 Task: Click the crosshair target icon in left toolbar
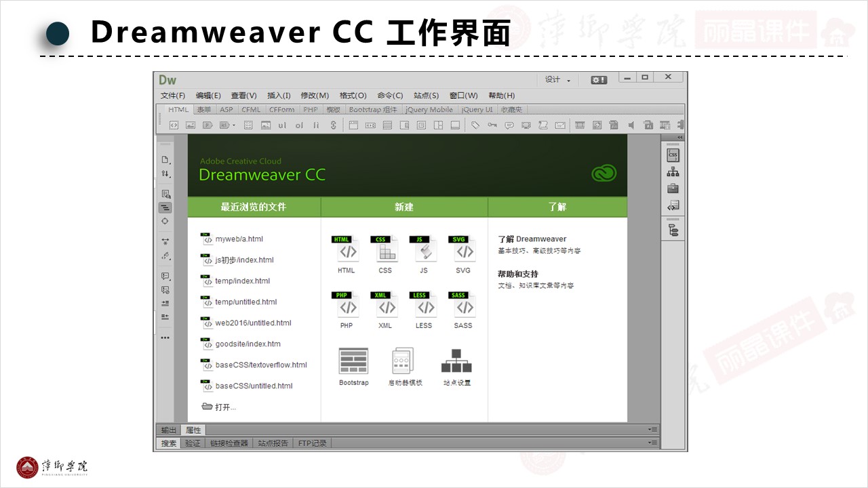(x=165, y=221)
